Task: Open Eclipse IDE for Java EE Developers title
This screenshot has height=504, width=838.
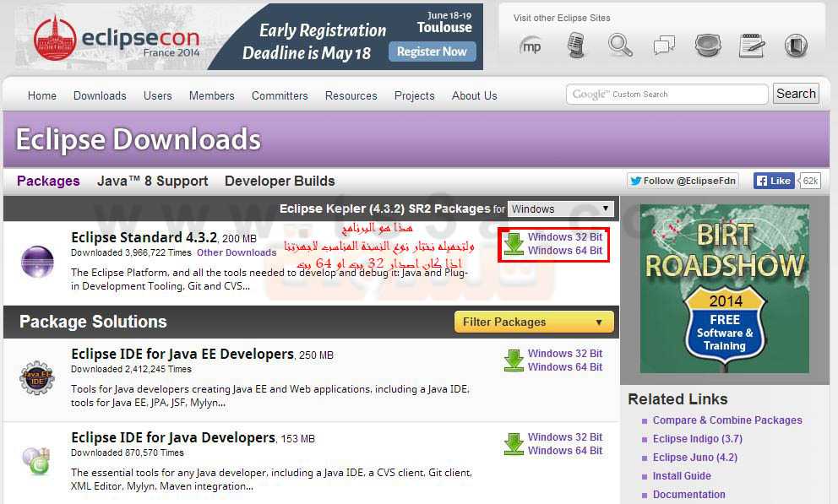Action: click(x=182, y=354)
